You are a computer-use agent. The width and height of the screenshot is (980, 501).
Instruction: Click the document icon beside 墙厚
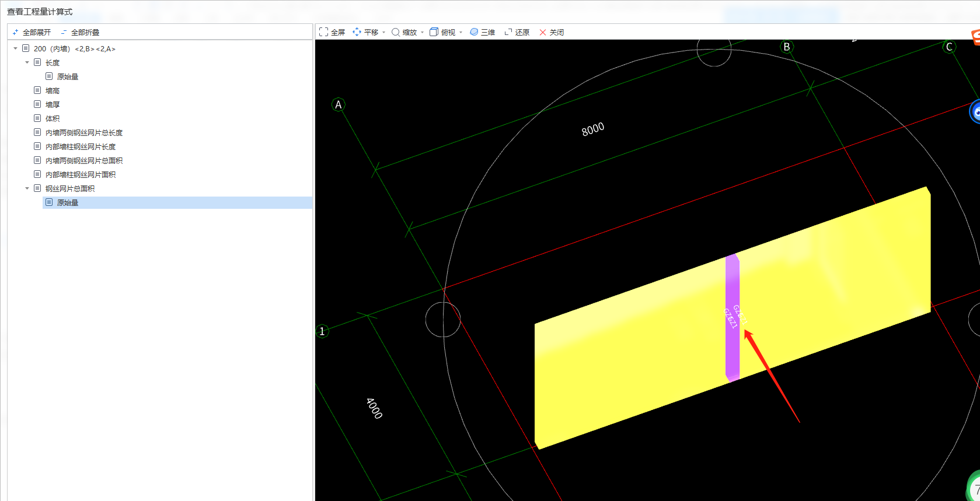tap(37, 104)
